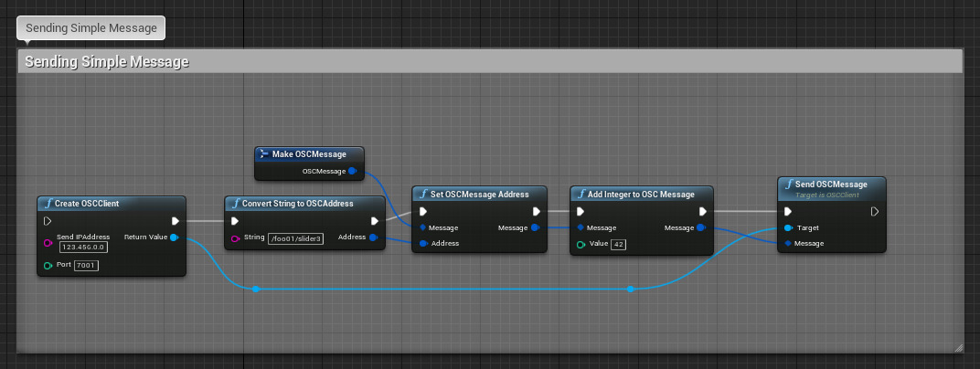This screenshot has width=980, height=369.
Task: Click the Message input pin on Send OSCMessage
Action: tap(788, 244)
